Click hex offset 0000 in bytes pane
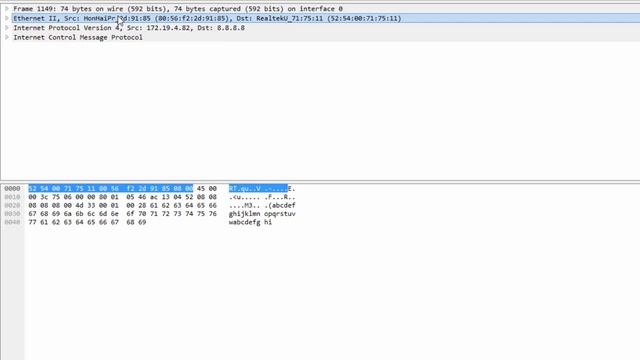This screenshot has height=360, width=640. click(x=12, y=189)
